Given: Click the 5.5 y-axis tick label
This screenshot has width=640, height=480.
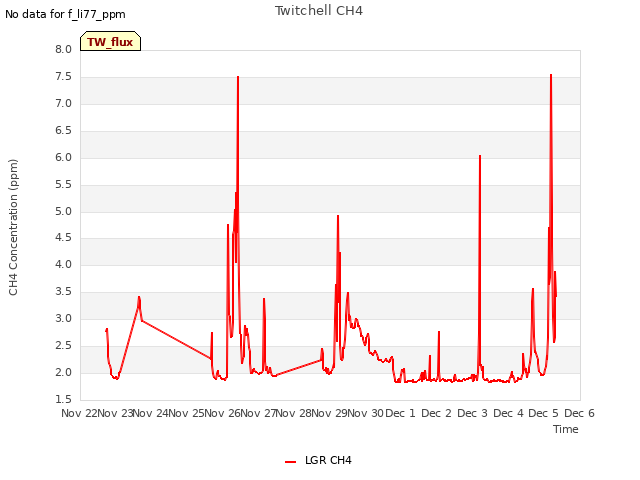Looking at the screenshot, I should click(x=63, y=184).
